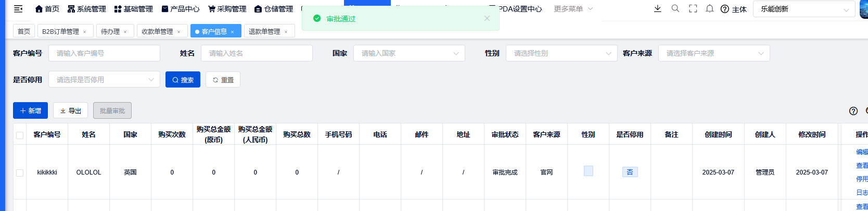Expand the 乐能创新 entity selector
The height and width of the screenshot is (211, 868).
tap(803, 9)
